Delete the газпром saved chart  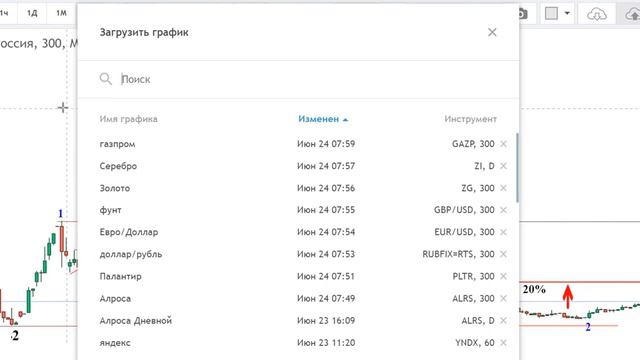click(503, 144)
